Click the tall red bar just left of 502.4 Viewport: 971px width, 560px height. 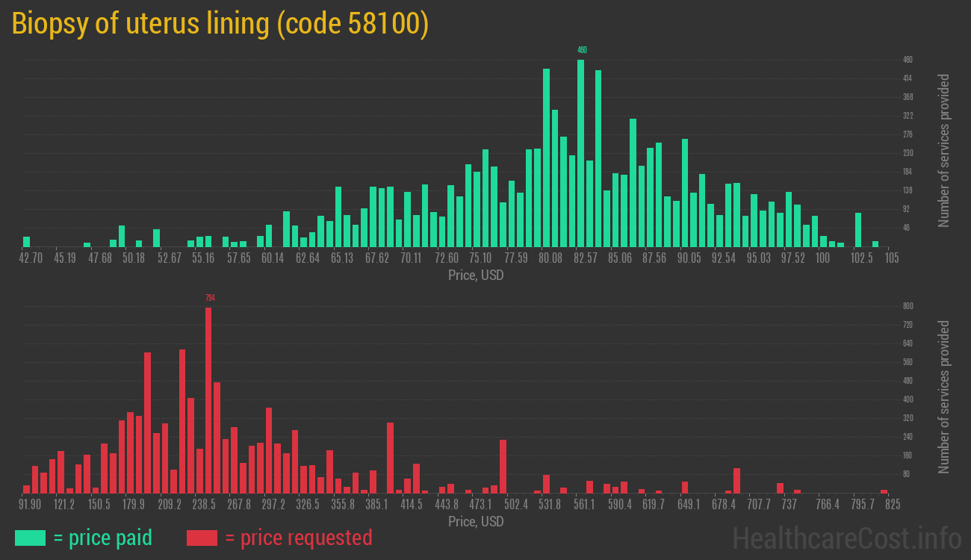click(x=503, y=466)
